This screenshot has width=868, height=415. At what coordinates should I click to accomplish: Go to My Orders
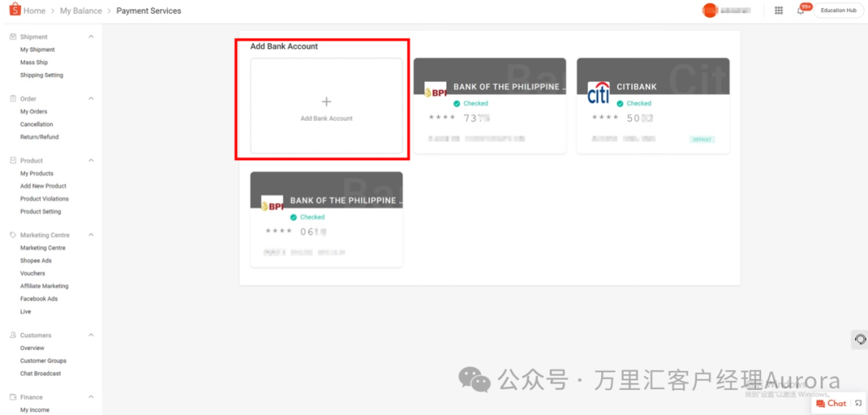click(x=34, y=111)
